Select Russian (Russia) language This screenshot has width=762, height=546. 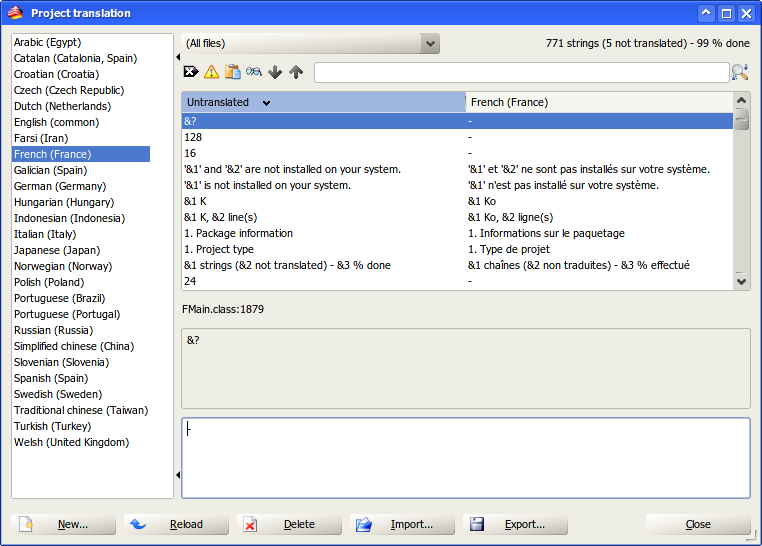point(53,331)
